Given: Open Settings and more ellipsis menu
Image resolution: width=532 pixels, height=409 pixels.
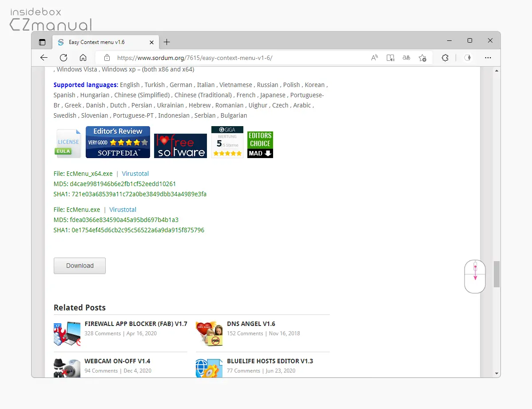Looking at the screenshot, I should click(x=488, y=58).
